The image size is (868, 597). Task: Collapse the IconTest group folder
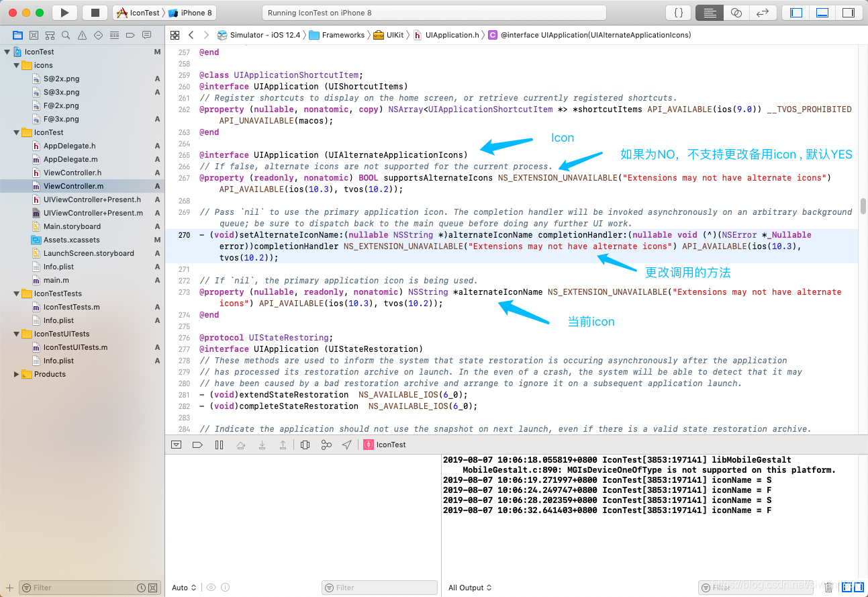17,132
